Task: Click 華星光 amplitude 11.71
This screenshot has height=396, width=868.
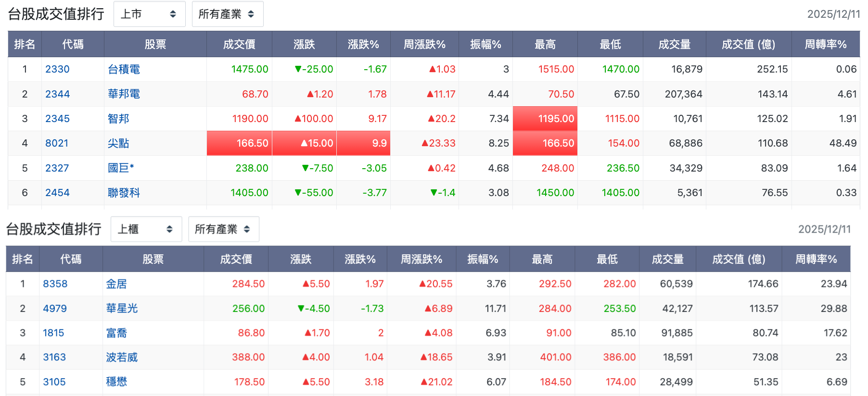Action: pyautogui.click(x=496, y=309)
